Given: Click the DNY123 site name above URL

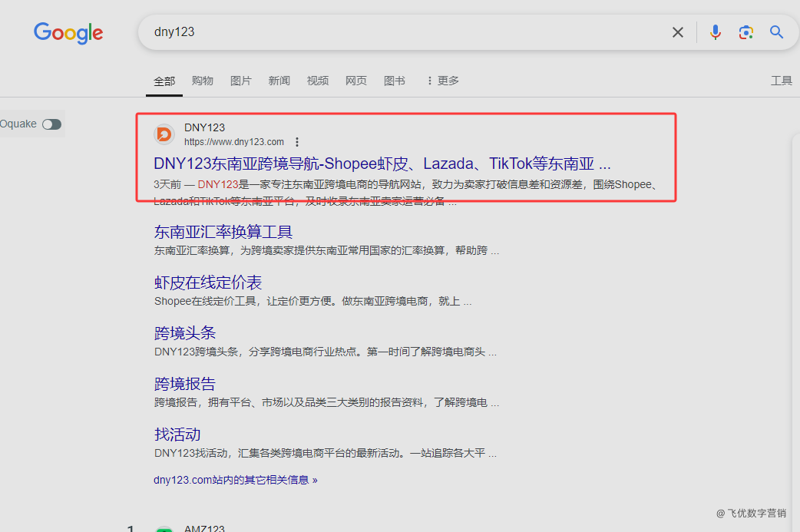Looking at the screenshot, I should 204,127.
